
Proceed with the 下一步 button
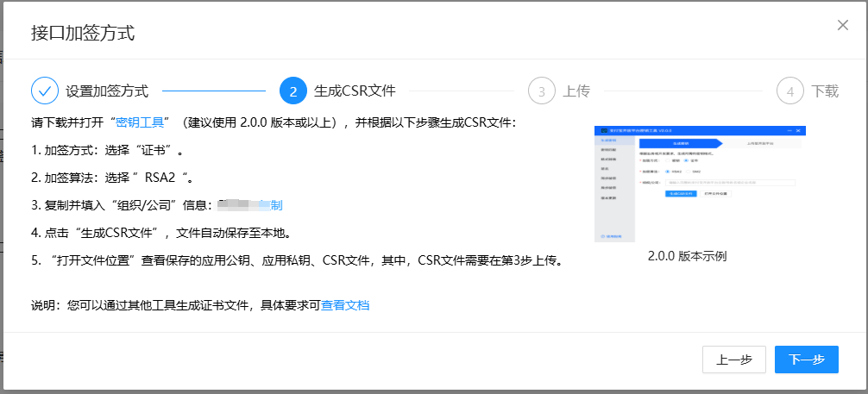pos(807,360)
